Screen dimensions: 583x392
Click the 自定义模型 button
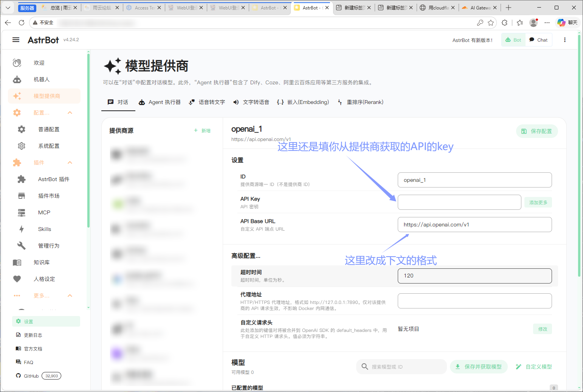[x=533, y=367]
